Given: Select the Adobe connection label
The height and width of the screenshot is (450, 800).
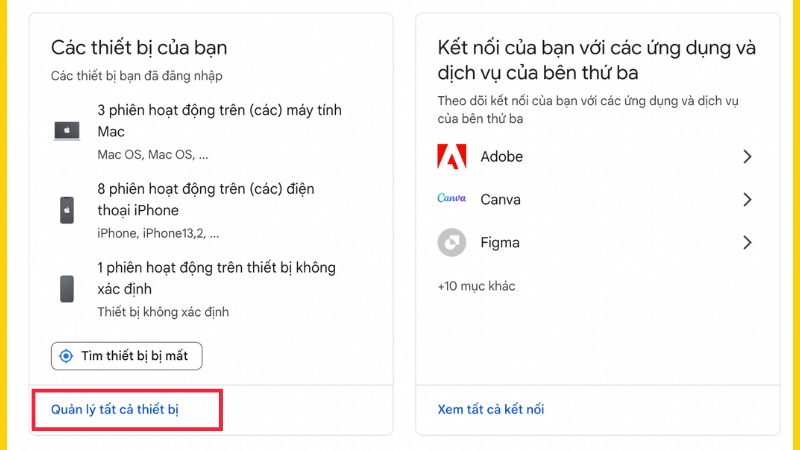Looking at the screenshot, I should click(502, 157).
